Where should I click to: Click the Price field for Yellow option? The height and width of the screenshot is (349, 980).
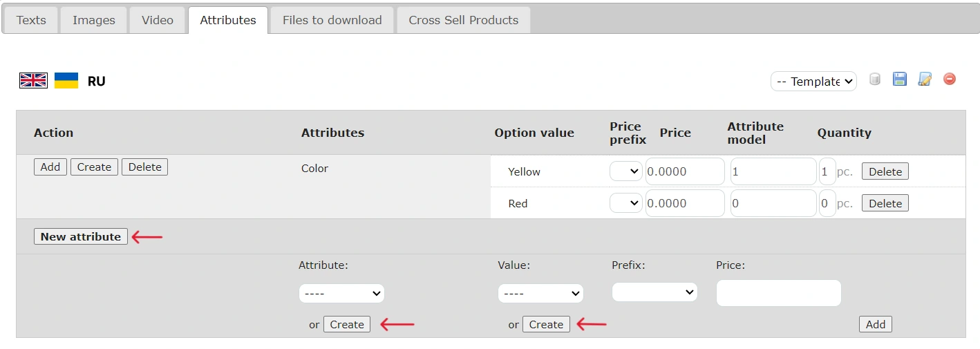coord(685,171)
